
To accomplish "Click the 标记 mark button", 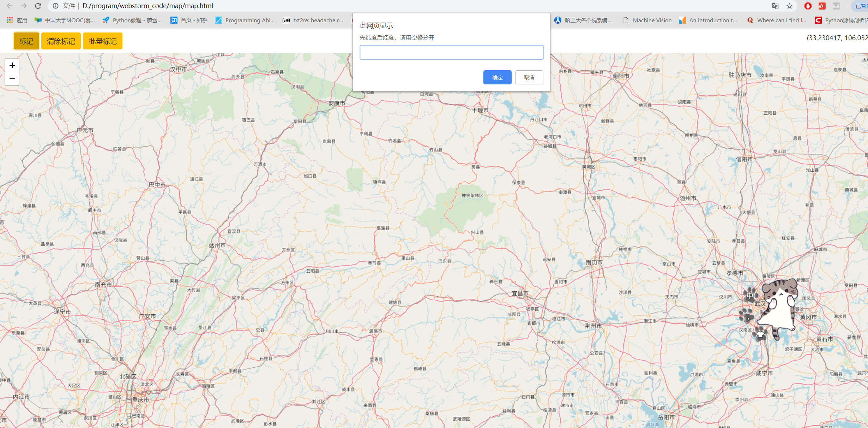I will coord(26,41).
